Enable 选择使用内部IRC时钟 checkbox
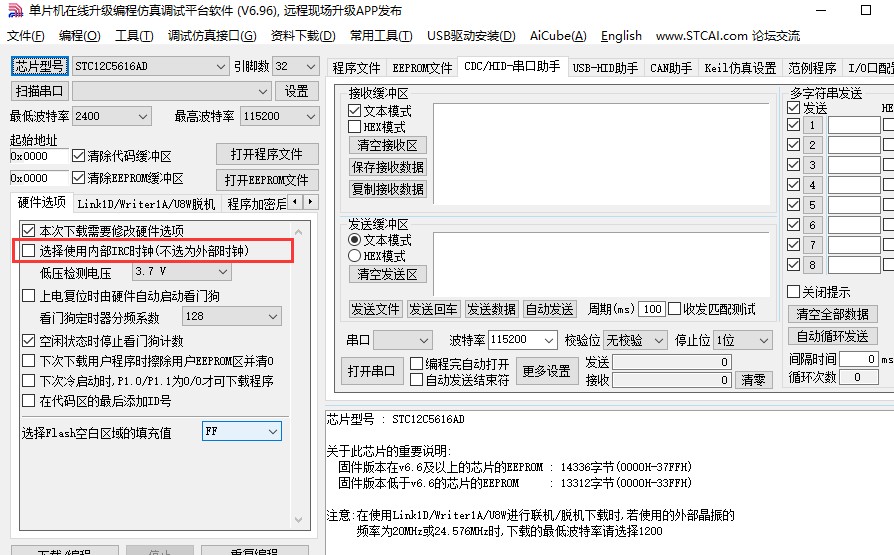The height and width of the screenshot is (555, 894). click(29, 250)
